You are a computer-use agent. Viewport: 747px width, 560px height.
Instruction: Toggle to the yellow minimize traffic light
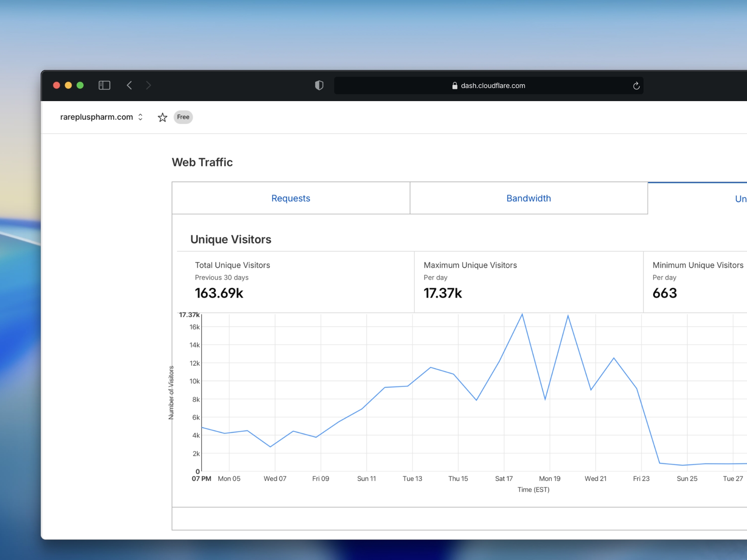click(68, 85)
